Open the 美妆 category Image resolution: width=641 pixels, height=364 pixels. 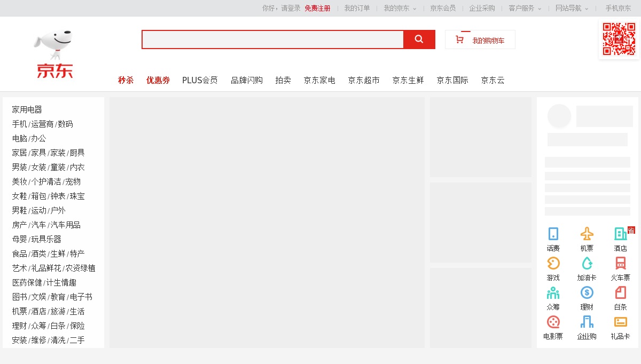[19, 181]
